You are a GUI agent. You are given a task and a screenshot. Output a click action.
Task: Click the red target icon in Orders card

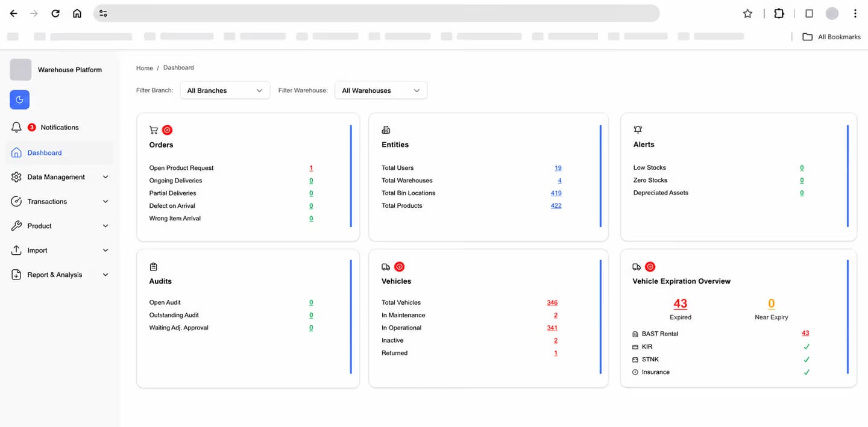(x=168, y=129)
